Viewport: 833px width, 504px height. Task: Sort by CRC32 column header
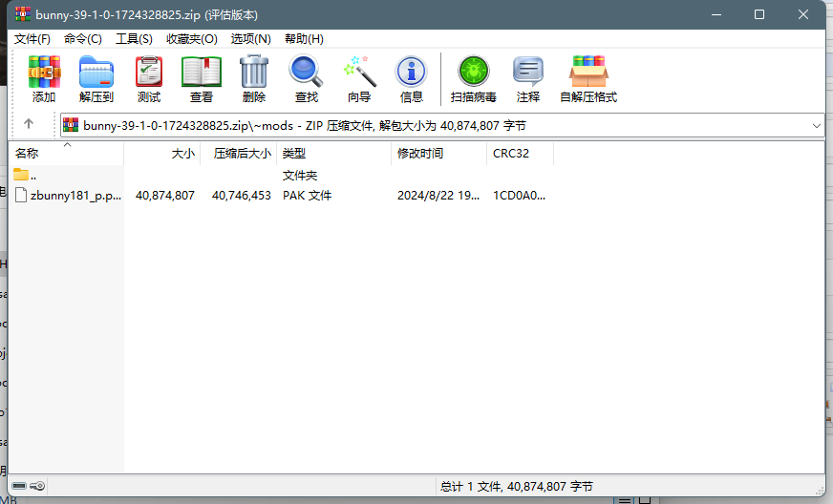tap(520, 154)
